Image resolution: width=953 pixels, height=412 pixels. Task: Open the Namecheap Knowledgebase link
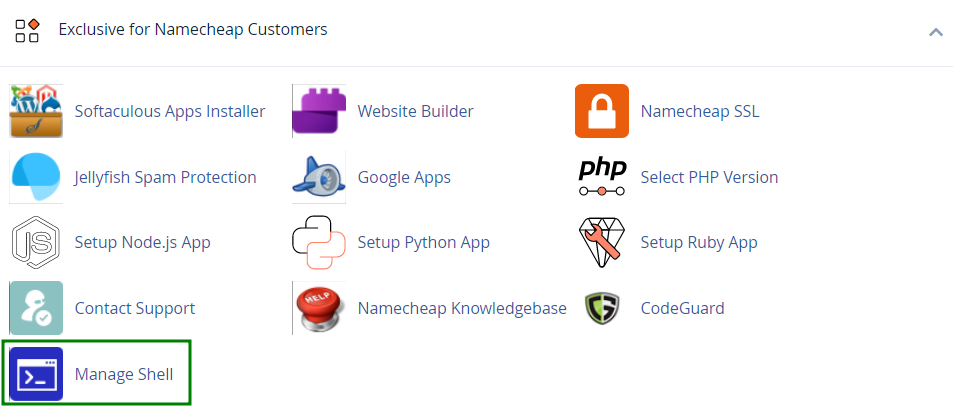click(462, 308)
